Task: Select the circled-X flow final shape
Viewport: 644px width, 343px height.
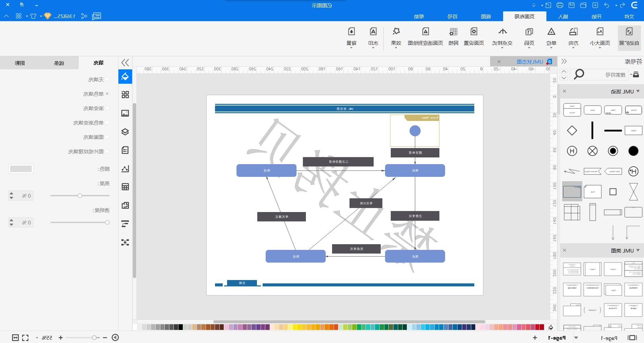Action: click(x=592, y=151)
